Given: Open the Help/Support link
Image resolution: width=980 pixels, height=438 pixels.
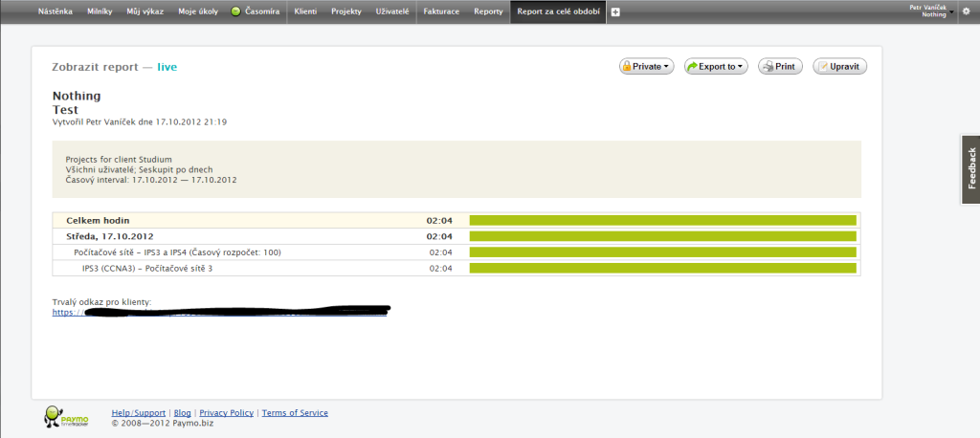Looking at the screenshot, I should 138,413.
